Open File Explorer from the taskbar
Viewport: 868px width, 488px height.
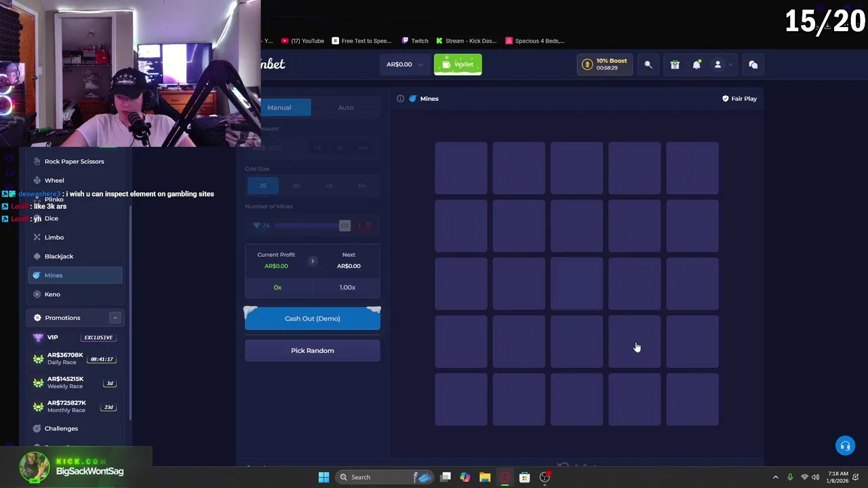[485, 477]
